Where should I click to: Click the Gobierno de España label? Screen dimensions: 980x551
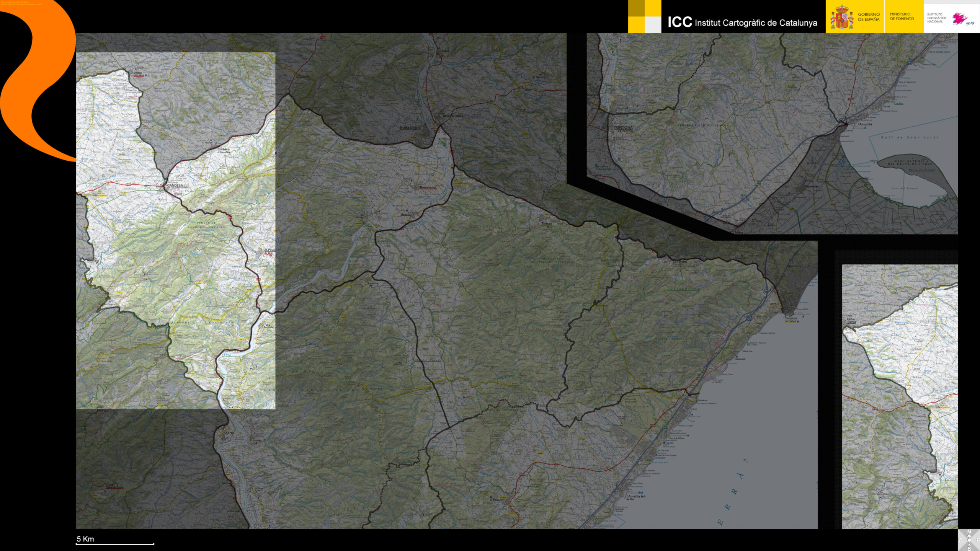pos(868,17)
